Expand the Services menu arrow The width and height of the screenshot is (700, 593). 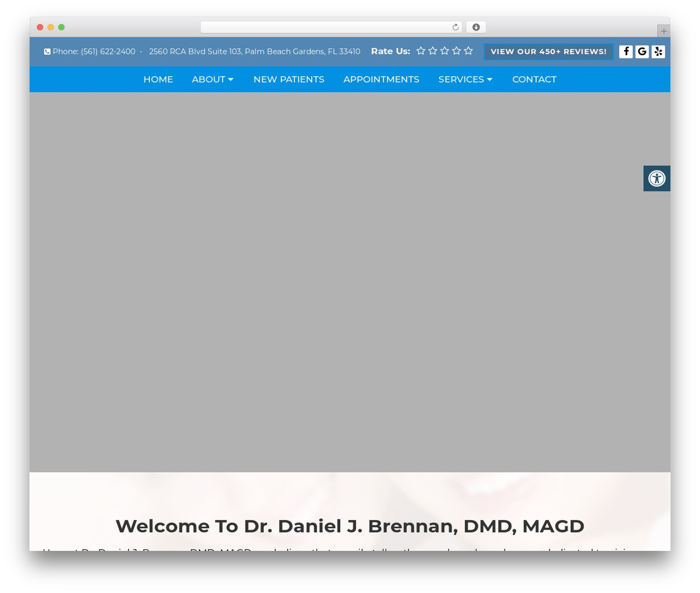489,79
